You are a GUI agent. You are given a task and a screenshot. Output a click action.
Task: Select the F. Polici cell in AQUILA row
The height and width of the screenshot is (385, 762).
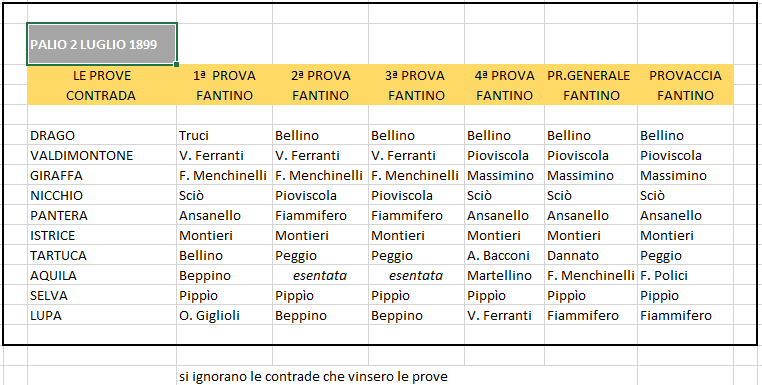(x=685, y=276)
